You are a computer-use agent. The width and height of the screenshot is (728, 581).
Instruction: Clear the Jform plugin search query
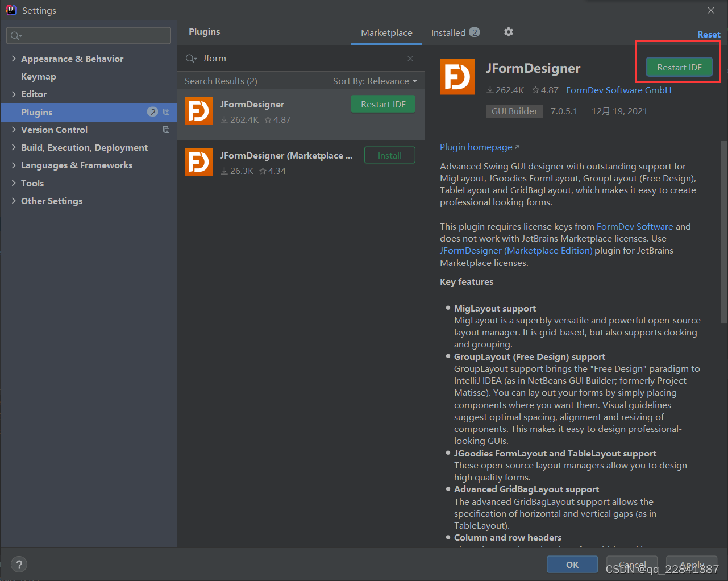pos(411,59)
